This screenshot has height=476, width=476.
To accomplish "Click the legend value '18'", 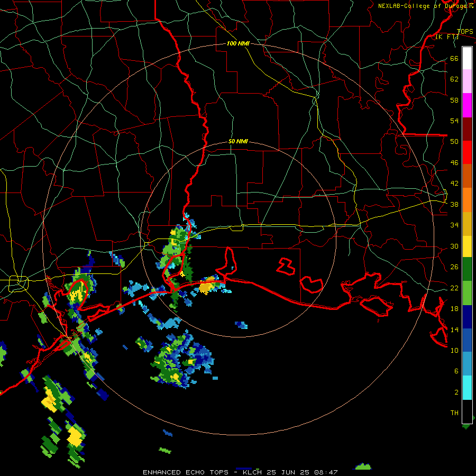I will click(454, 309).
